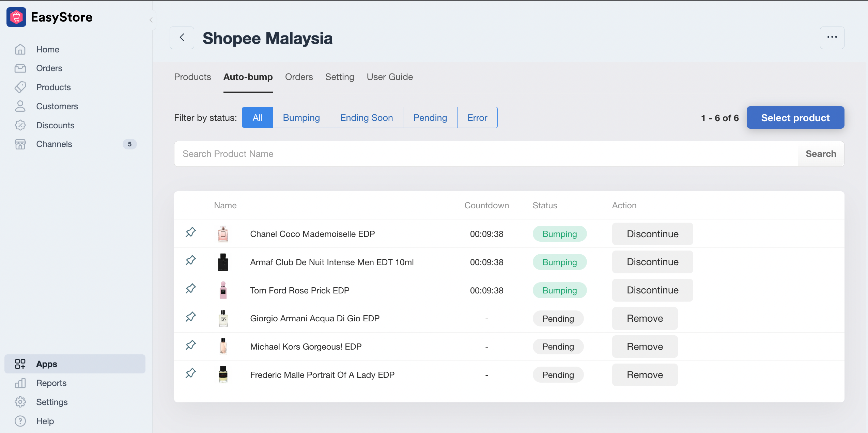Image resolution: width=868 pixels, height=433 pixels.
Task: Pin Michael Kors Gorgeous! EDP
Action: point(191,346)
